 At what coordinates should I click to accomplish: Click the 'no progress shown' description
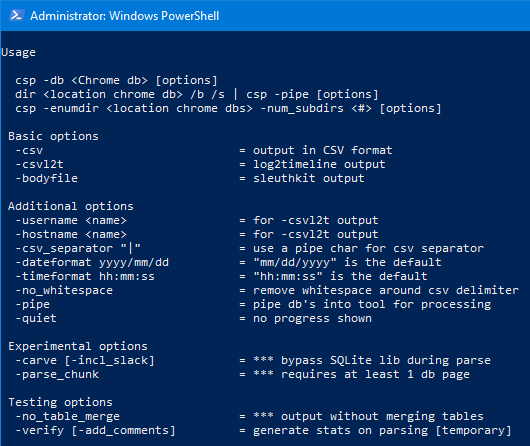(313, 319)
